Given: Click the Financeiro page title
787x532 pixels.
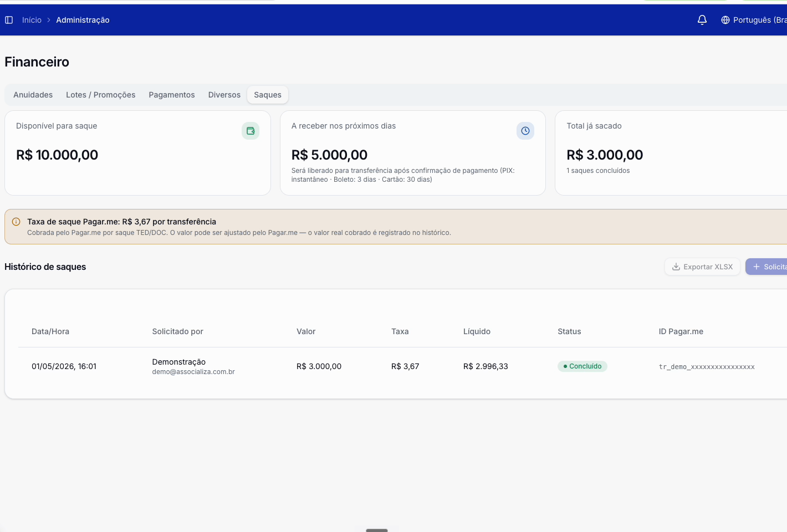Looking at the screenshot, I should pos(37,62).
